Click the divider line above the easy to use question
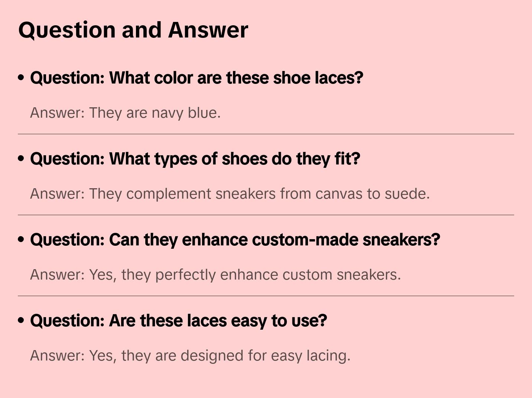Image resolution: width=532 pixels, height=398 pixels. [x=266, y=296]
